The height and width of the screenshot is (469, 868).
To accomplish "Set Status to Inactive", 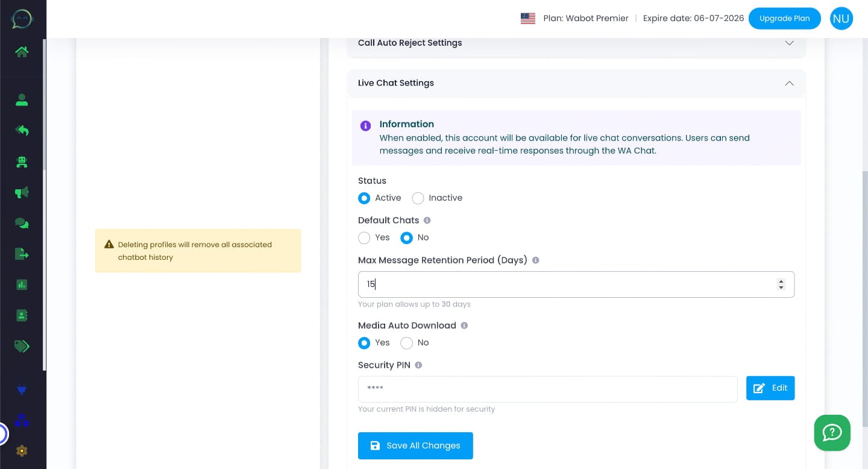I will pos(418,198).
